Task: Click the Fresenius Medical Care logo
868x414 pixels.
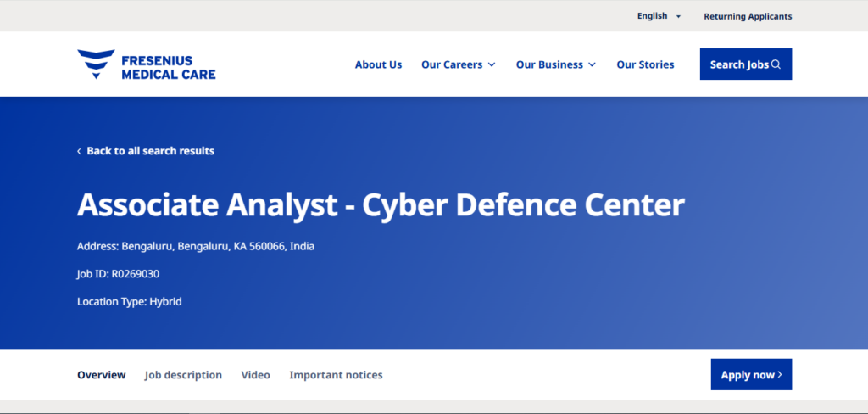Action: pos(146,64)
